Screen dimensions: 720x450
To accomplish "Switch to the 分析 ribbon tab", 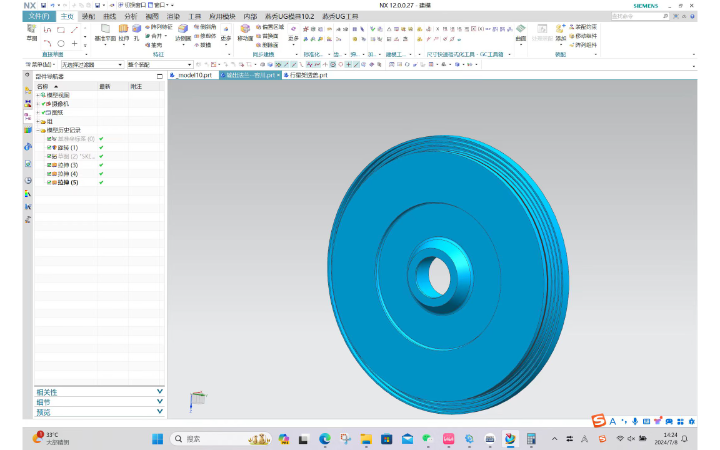I will (131, 17).
